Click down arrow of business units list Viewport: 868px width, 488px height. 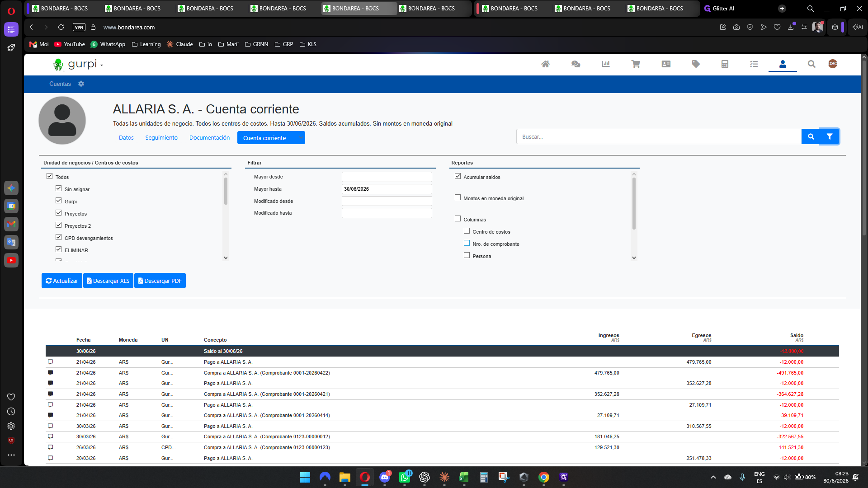(226, 258)
